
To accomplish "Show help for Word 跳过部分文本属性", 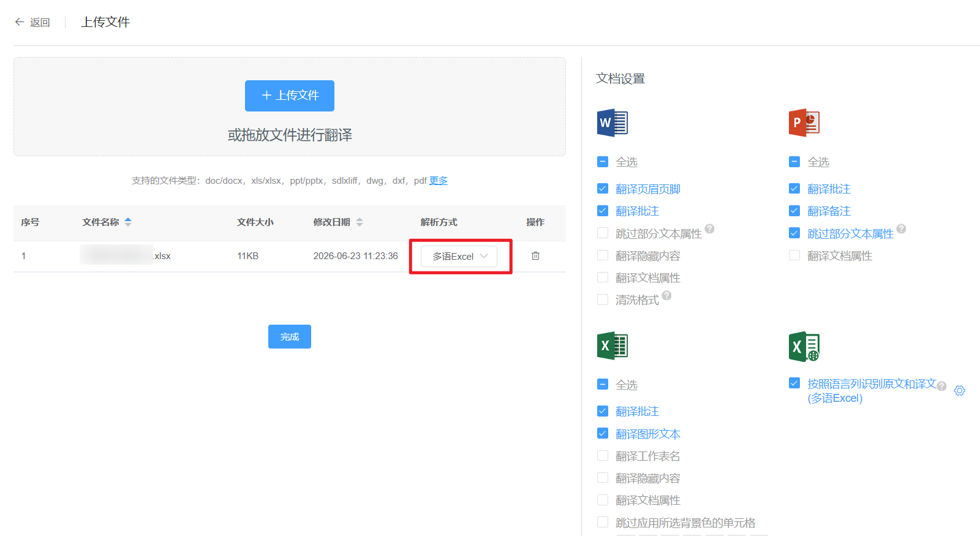I will [710, 228].
